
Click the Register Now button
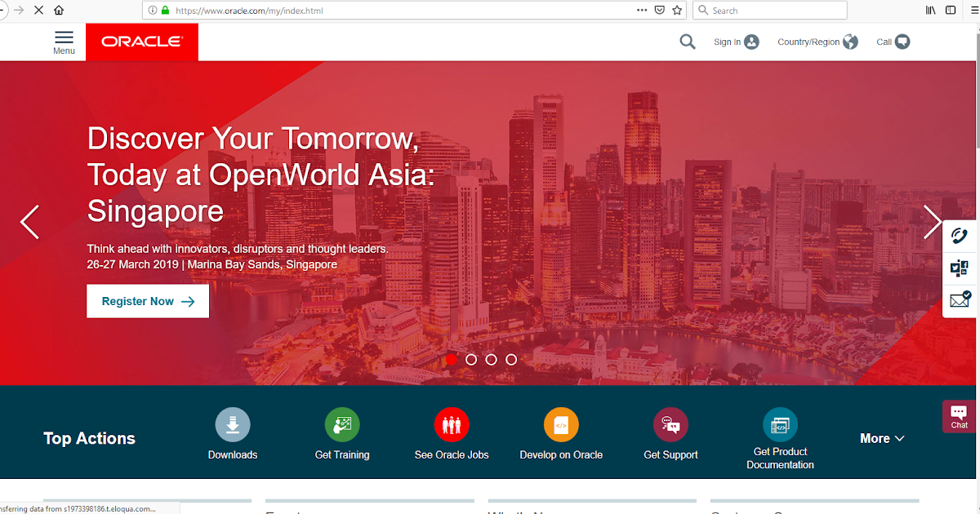[148, 300]
